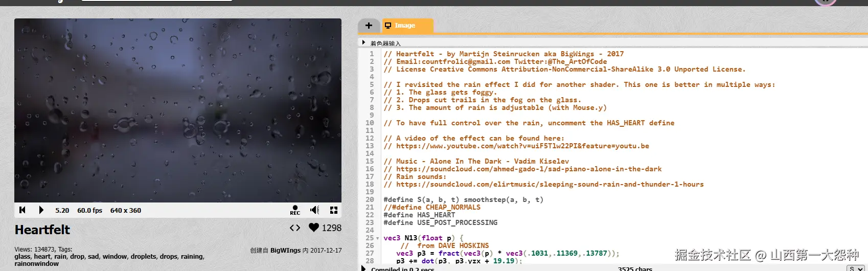Click the Heartfelt shader title

pyautogui.click(x=42, y=230)
